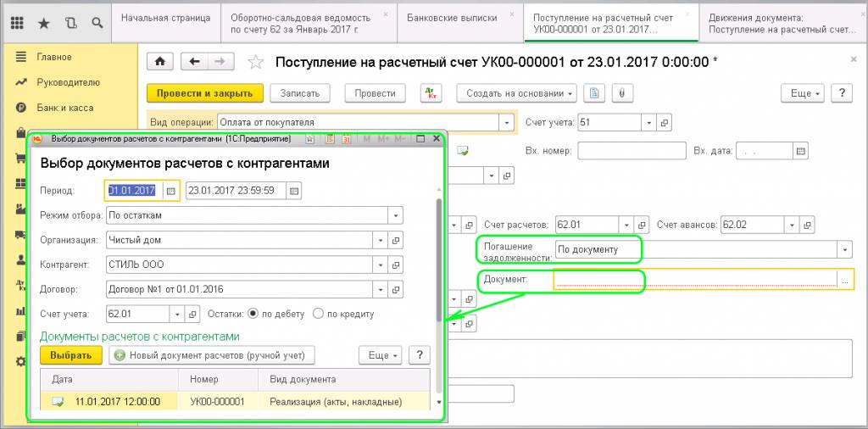Open Контрагент СТИЛЬ ООО card via open icon
Viewport: 868px width, 429px height.
(396, 265)
